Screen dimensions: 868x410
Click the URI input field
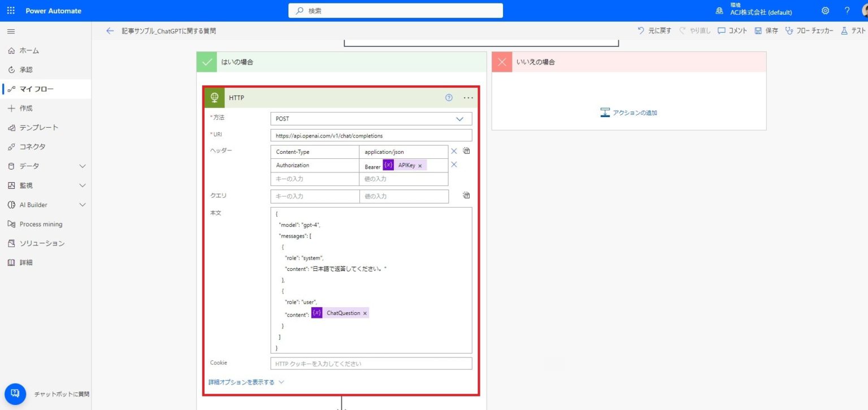371,136
